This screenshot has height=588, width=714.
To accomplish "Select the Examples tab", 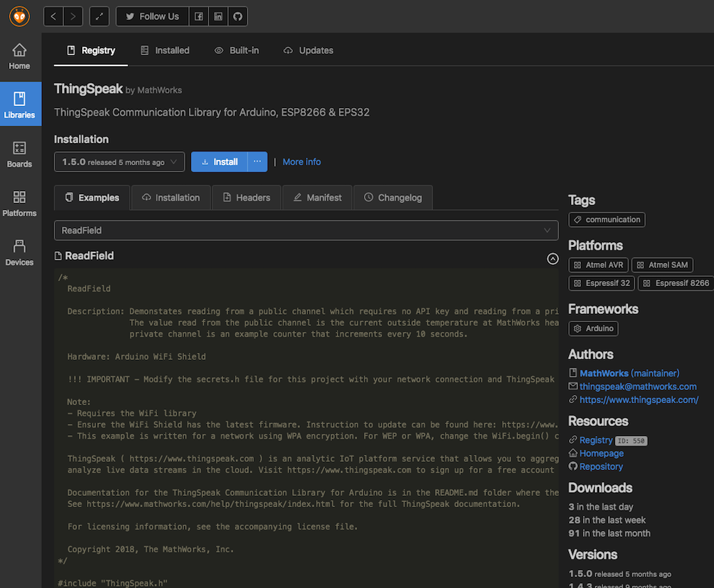I will [92, 197].
